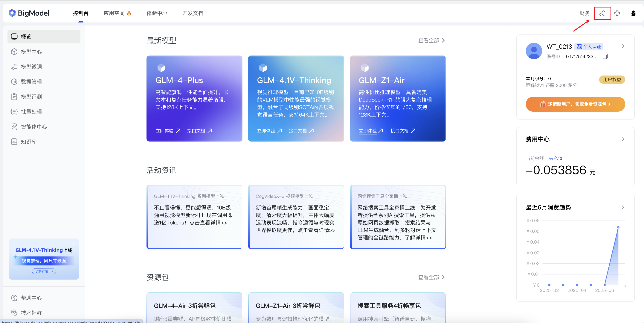The height and width of the screenshot is (323, 644).
Task: Open 接口文档 on the GLM-4-Plus card
Action: [199, 131]
